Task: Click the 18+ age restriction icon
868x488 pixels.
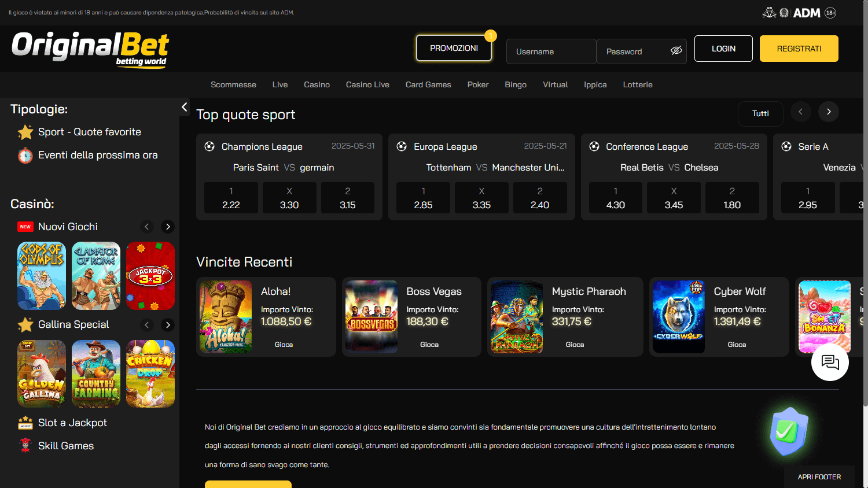Action: coord(830,13)
